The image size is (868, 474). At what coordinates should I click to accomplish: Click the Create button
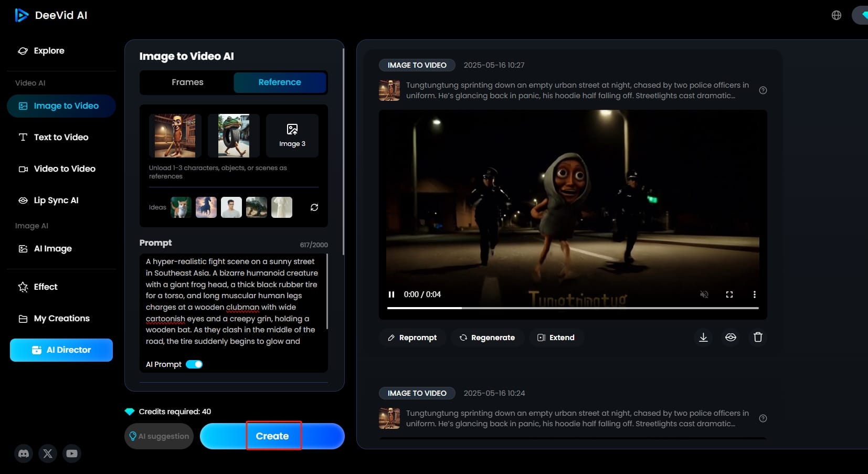(x=272, y=436)
